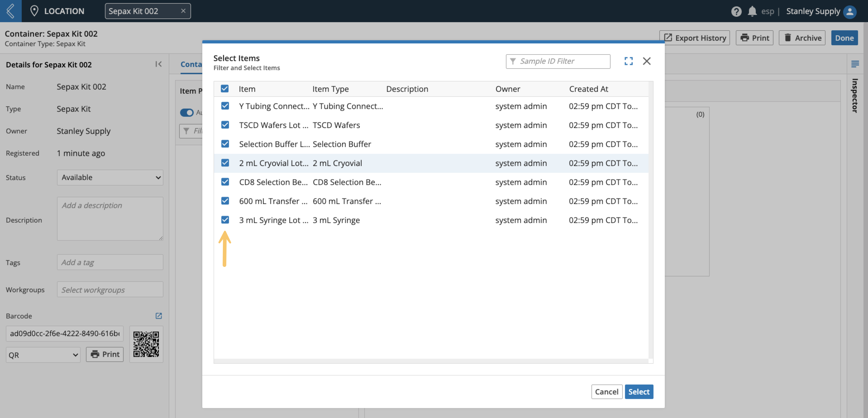The height and width of the screenshot is (418, 868).
Task: Click the back chevron icon in the header
Action: [10, 11]
